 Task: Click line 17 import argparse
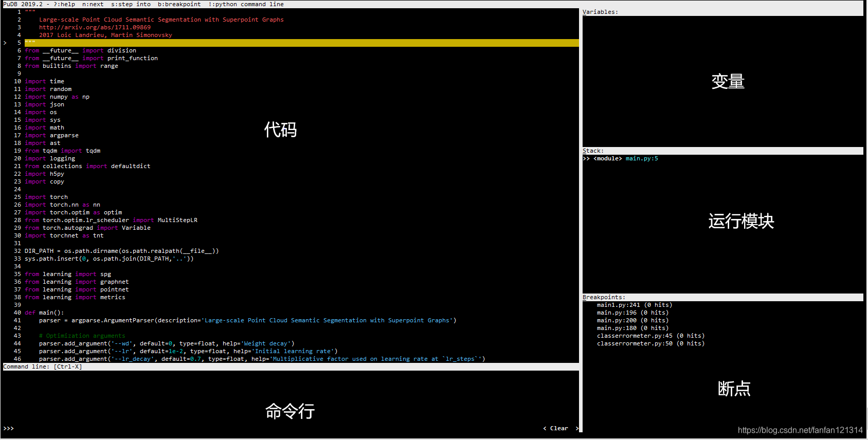coord(51,135)
